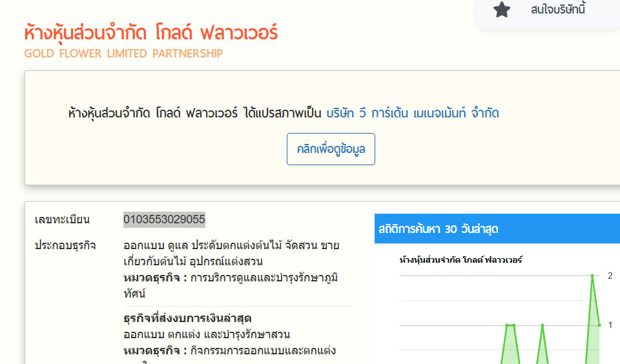Click the star icon to follow company
620x364 pixels.
click(502, 10)
